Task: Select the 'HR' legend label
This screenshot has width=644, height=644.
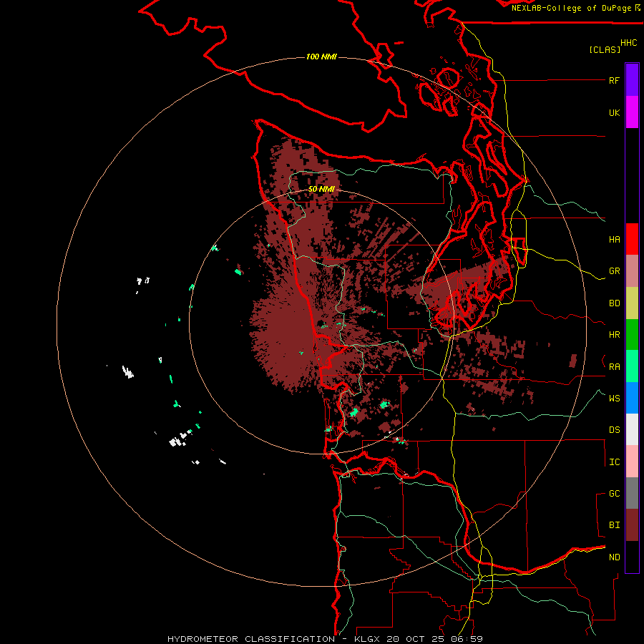Action: 614,335
